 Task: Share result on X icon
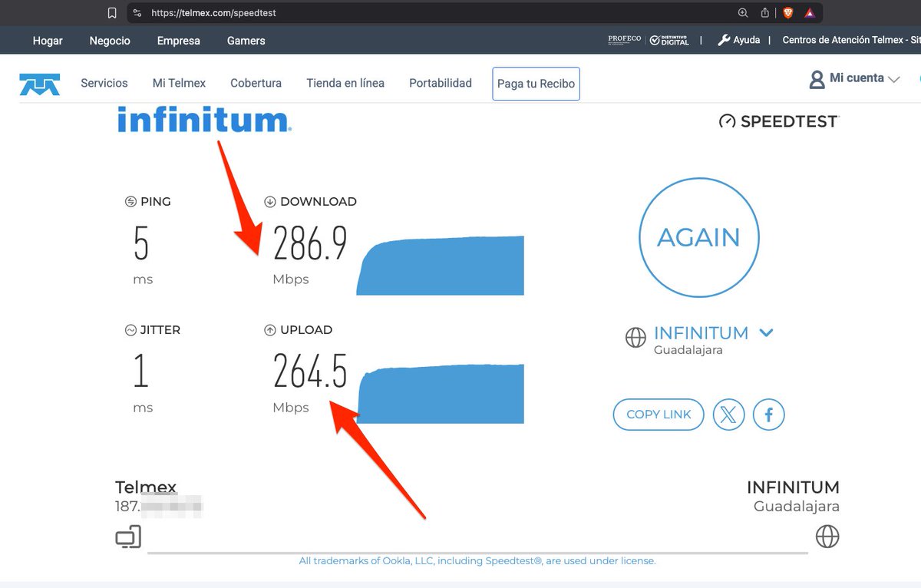tap(728, 415)
